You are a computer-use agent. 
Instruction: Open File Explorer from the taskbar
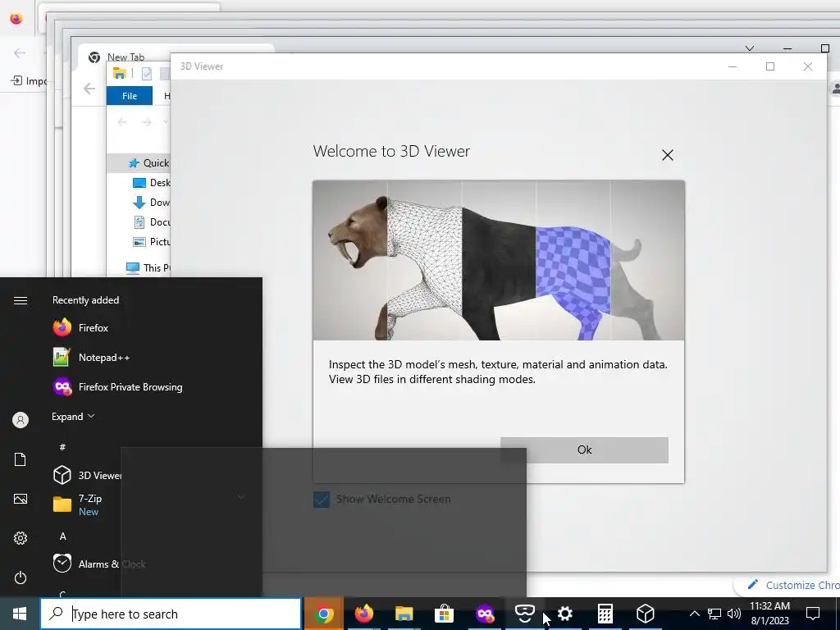click(x=404, y=614)
